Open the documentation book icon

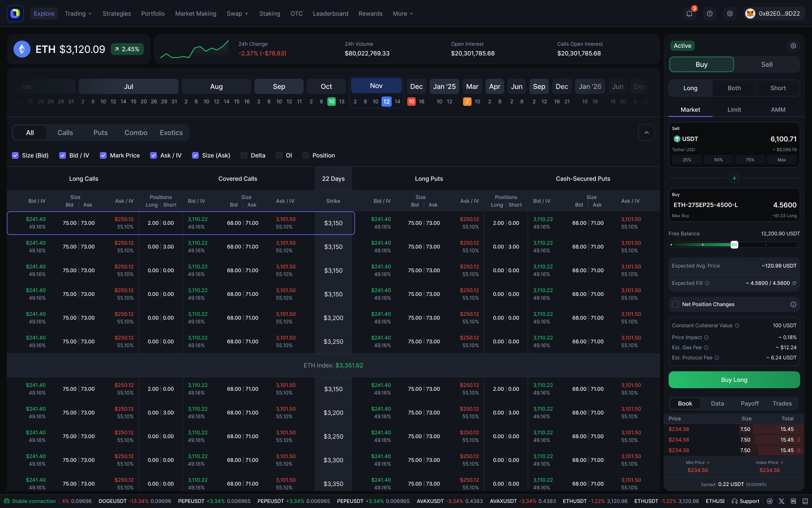click(x=805, y=501)
